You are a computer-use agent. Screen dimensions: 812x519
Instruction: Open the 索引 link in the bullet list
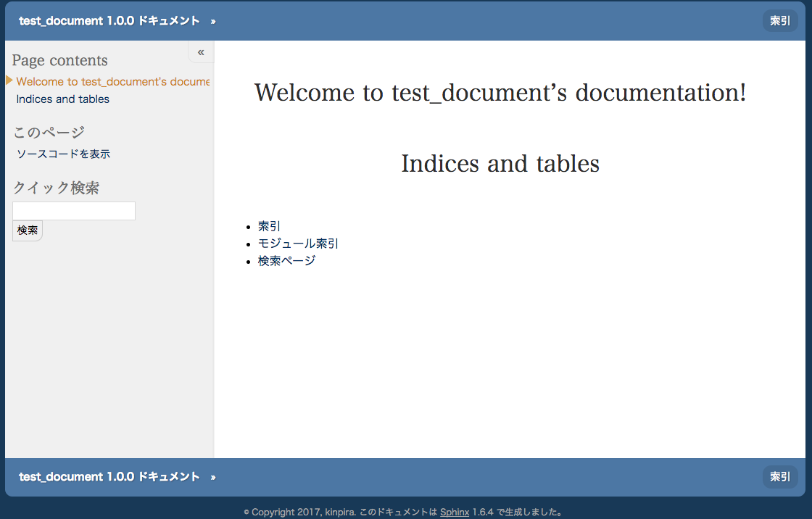268,225
